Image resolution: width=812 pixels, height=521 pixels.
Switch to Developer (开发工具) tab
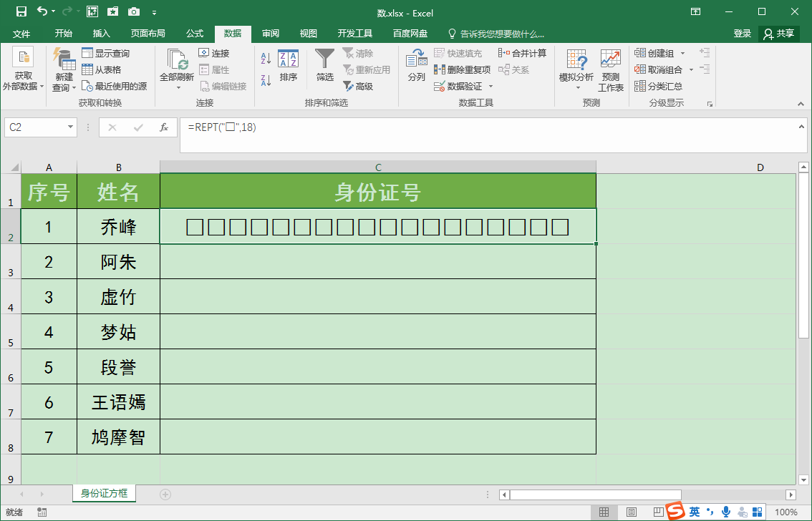pos(354,34)
